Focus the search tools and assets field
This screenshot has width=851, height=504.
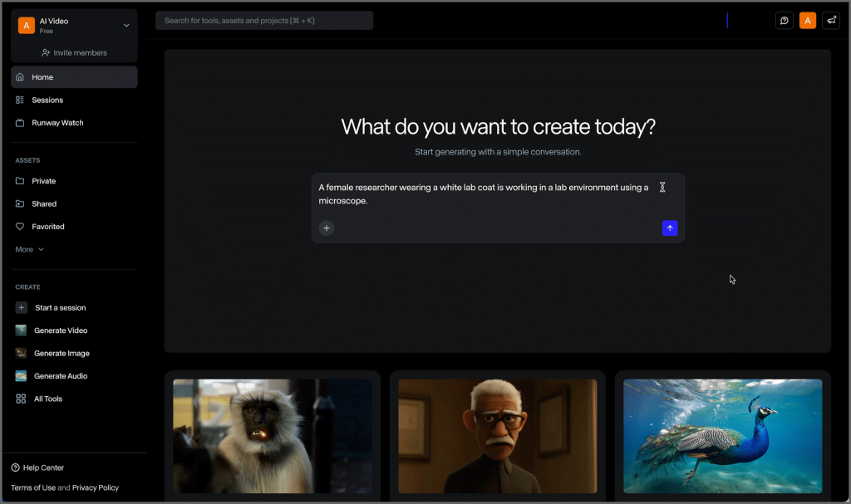tap(264, 21)
